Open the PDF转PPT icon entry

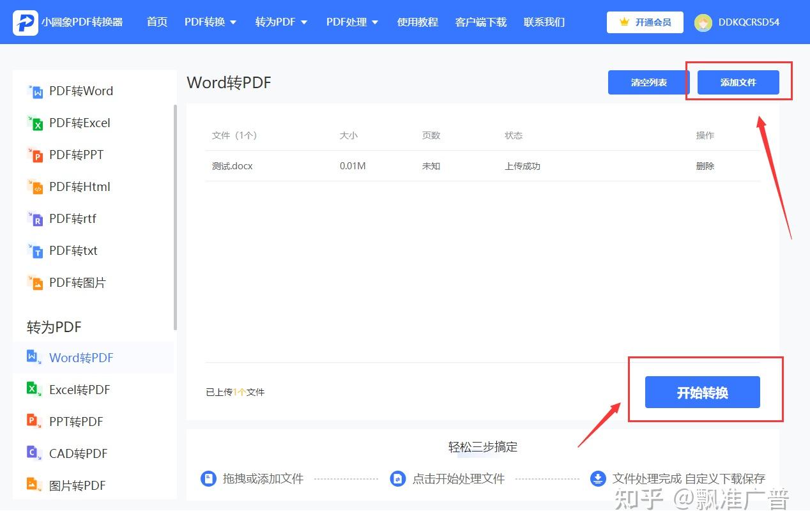tap(35, 155)
